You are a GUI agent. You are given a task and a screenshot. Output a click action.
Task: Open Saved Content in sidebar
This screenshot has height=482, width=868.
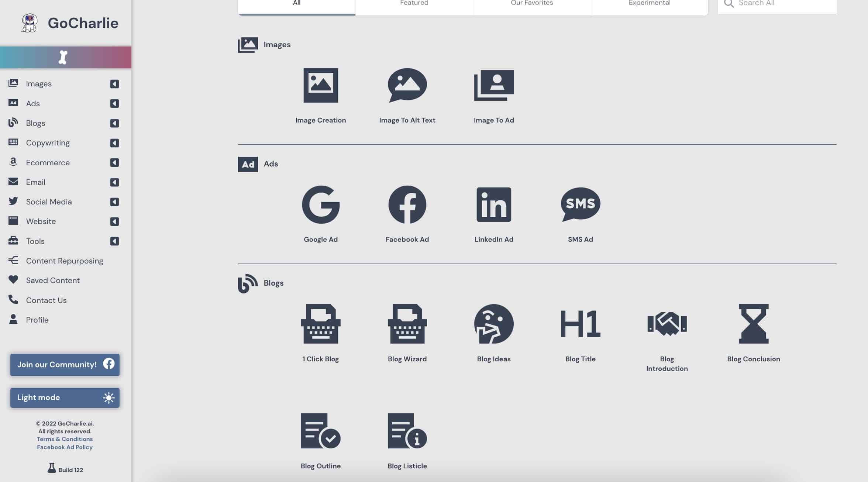tap(53, 280)
